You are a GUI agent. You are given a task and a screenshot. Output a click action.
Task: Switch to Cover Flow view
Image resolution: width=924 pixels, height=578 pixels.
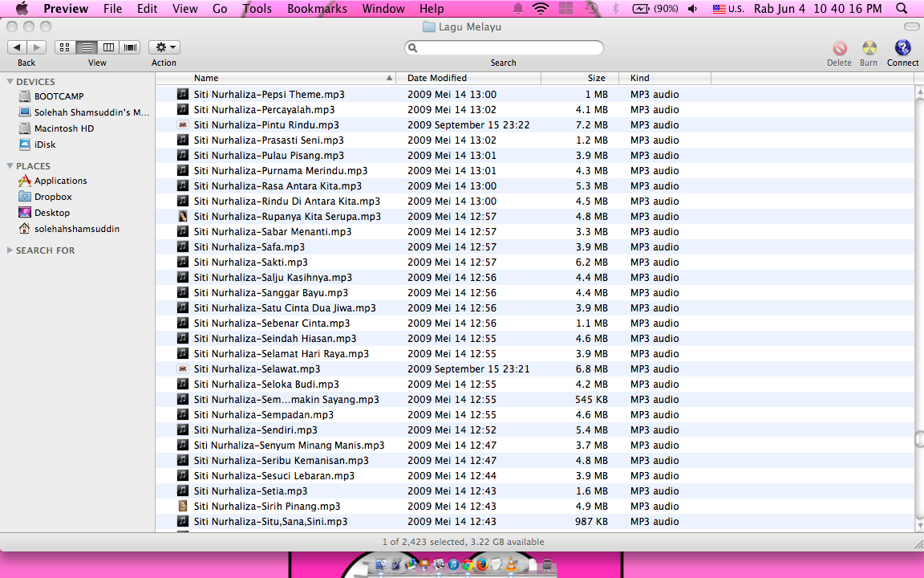[130, 47]
